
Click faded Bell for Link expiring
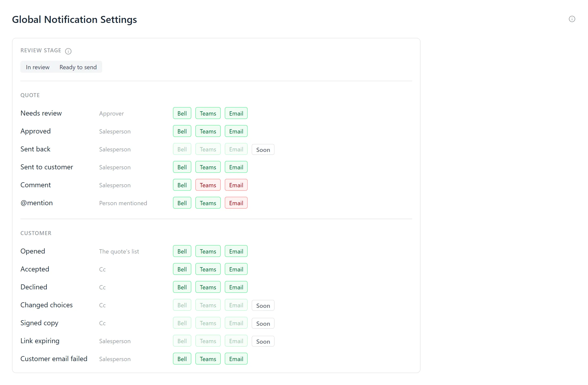pos(182,341)
